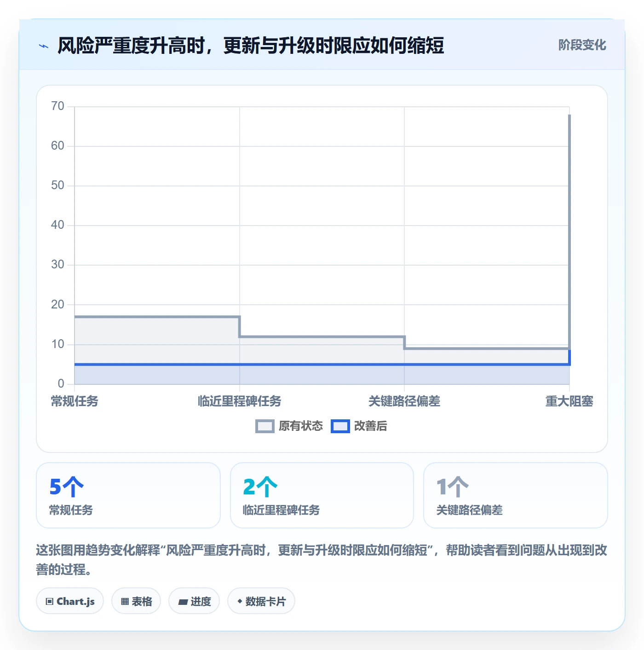Click the 70 y-axis tick label
Screen dimensions: 644x650
coord(57,106)
